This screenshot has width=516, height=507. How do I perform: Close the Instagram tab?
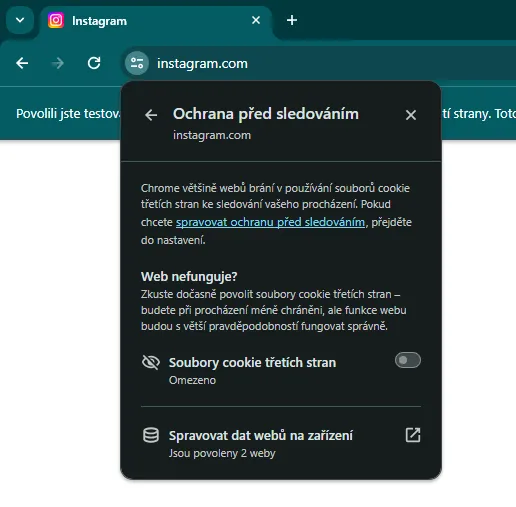pos(256,20)
